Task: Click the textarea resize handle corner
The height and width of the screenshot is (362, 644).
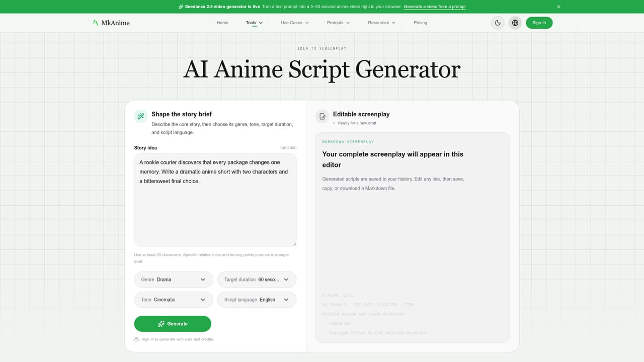Action: 294,244
